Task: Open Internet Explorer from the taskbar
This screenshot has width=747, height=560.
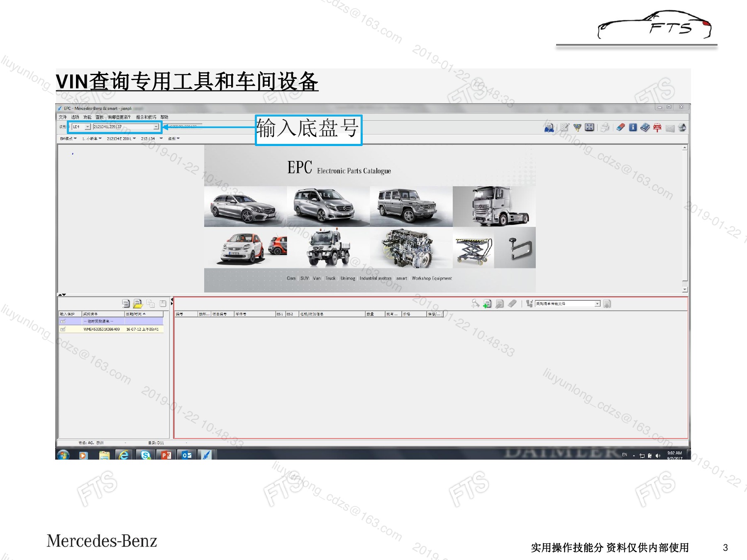Action: [124, 455]
